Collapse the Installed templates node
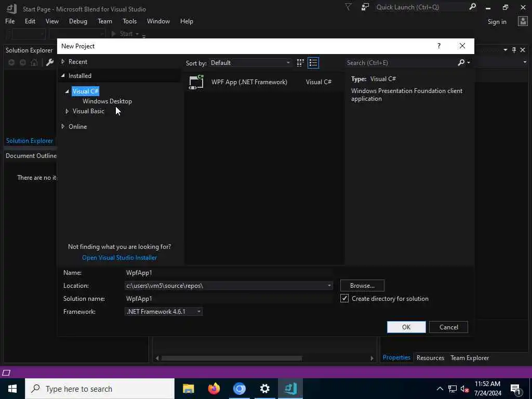Screen dimensions: 532x399 pos(63,76)
